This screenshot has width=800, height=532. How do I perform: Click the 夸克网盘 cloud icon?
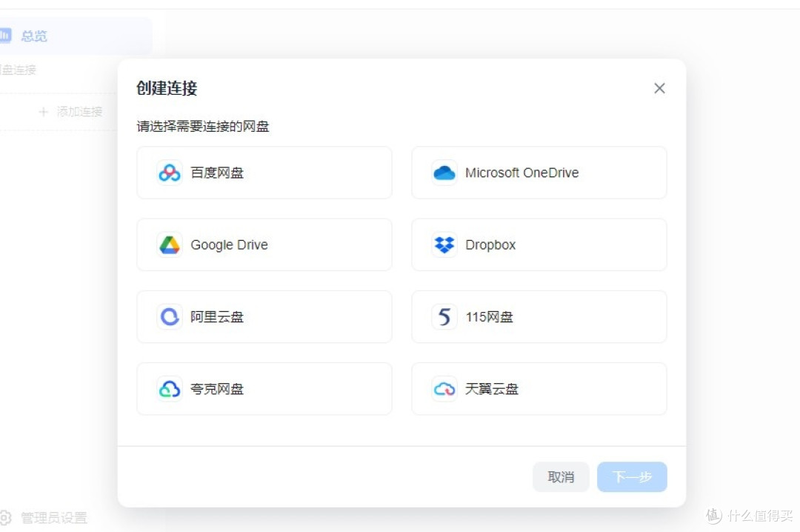170,388
